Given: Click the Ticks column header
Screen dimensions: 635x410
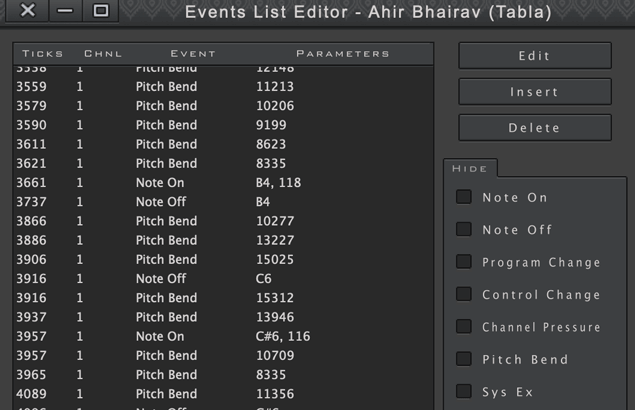Looking at the screenshot, I should point(42,54).
